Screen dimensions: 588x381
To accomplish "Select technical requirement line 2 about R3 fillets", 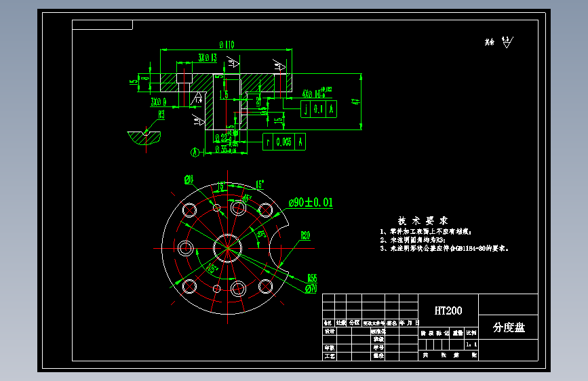I will point(412,239).
